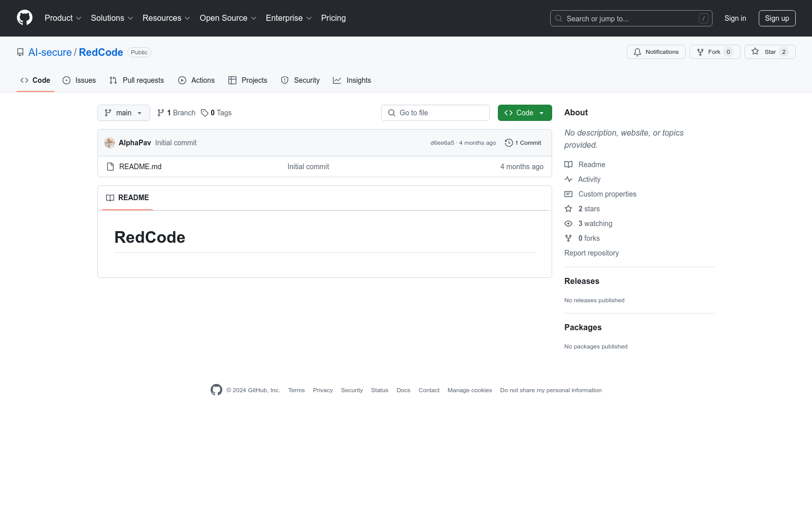This screenshot has height=508, width=812.
Task: Click the README.md file icon
Action: tap(110, 167)
